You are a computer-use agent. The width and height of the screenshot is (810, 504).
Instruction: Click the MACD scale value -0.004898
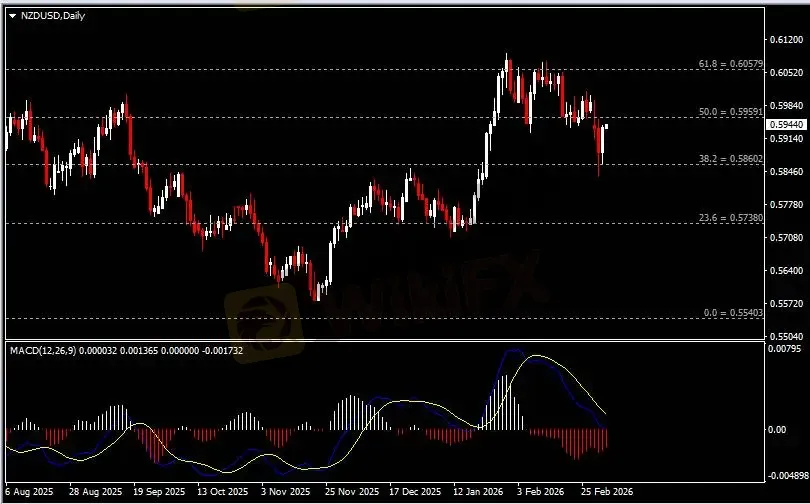[787, 476]
